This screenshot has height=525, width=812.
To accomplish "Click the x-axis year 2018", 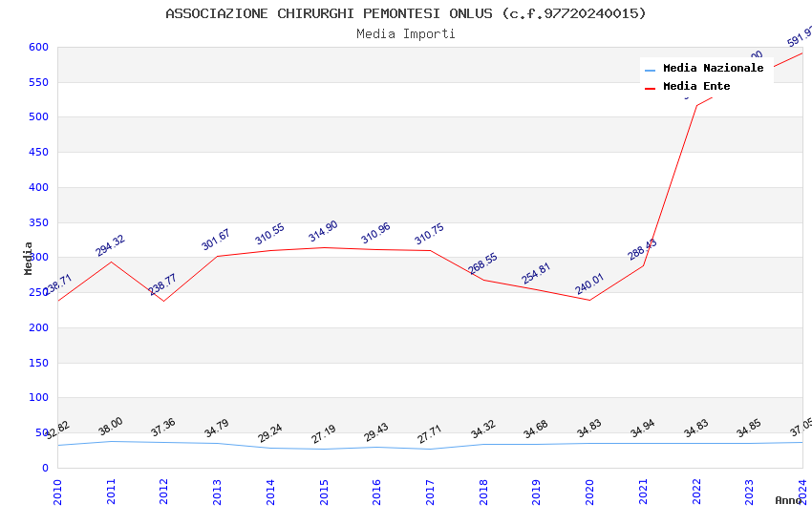I will [x=483, y=492].
